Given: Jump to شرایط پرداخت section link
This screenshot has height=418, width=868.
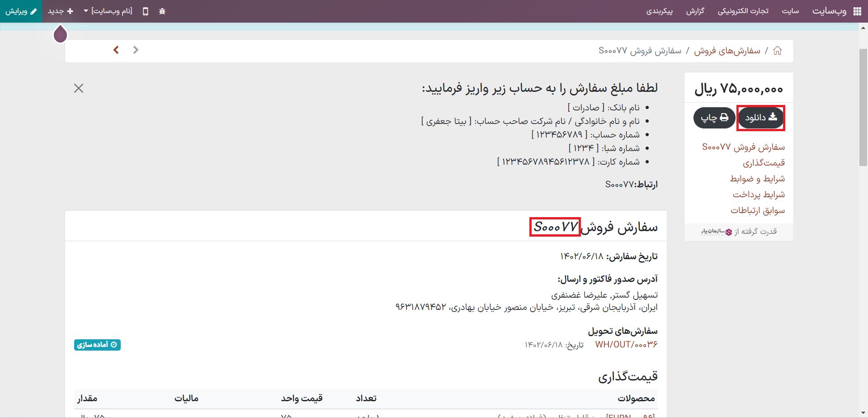Looking at the screenshot, I should point(759,195).
